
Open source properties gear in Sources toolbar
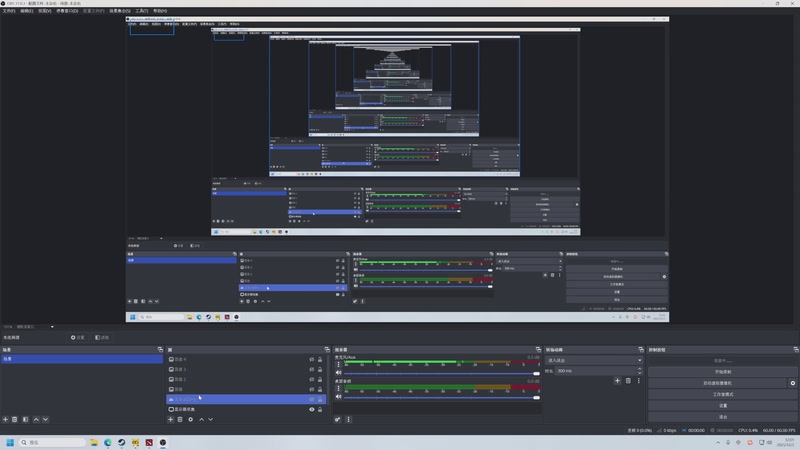[x=190, y=419]
